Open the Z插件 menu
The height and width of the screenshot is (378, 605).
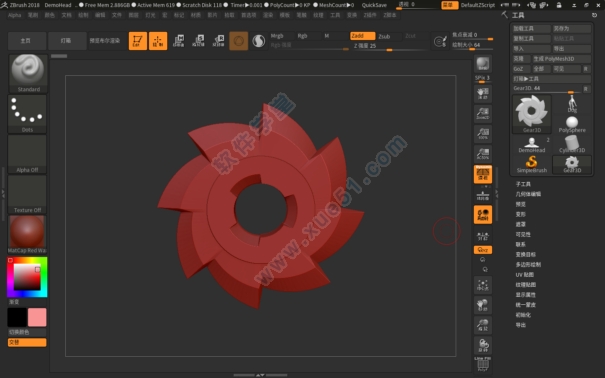[x=370, y=15]
